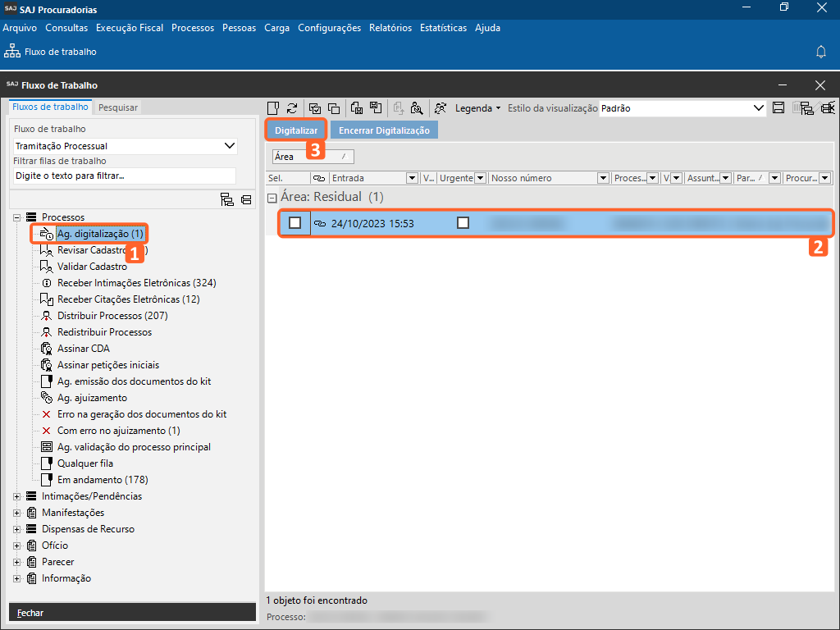Open the Estilo da visualização Padrão combo box
Image resolution: width=840 pixels, height=630 pixels.
[x=682, y=108]
